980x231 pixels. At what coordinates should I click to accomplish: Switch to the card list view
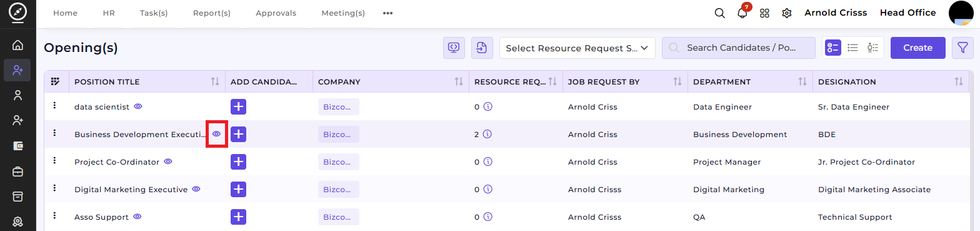coord(833,48)
